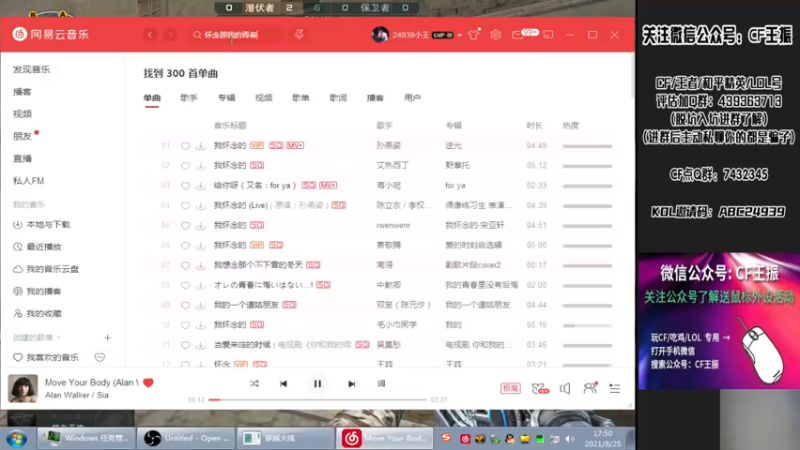Open the play queue list icon
Screen dimensions: 800x450
coord(615,388)
